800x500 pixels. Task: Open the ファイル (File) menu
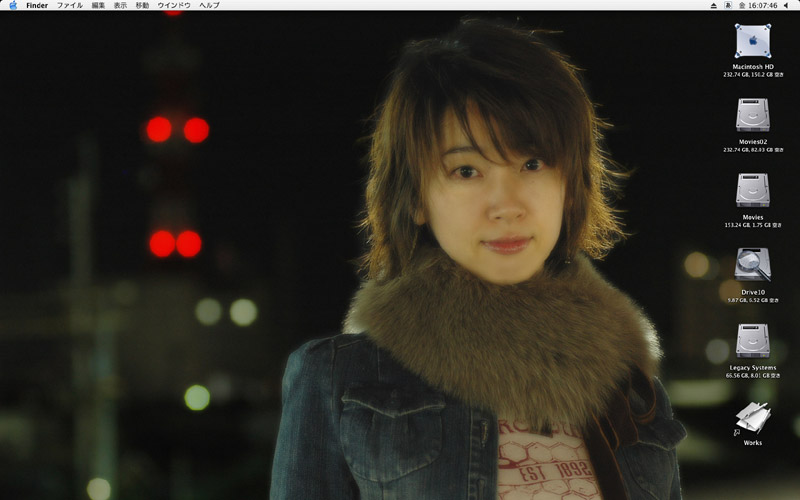coord(70,5)
